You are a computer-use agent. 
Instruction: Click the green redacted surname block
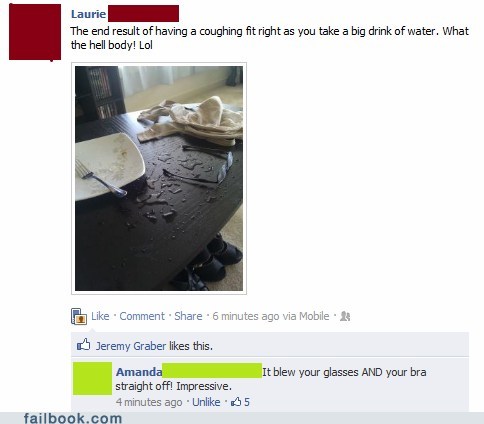coord(212,371)
